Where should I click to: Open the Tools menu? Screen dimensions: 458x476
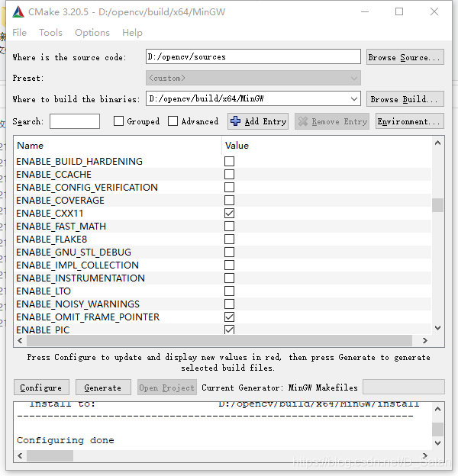(x=50, y=33)
